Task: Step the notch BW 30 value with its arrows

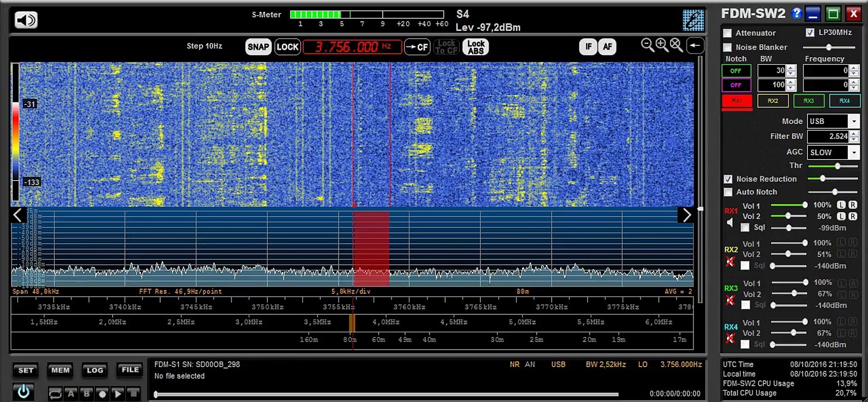Action: point(790,71)
